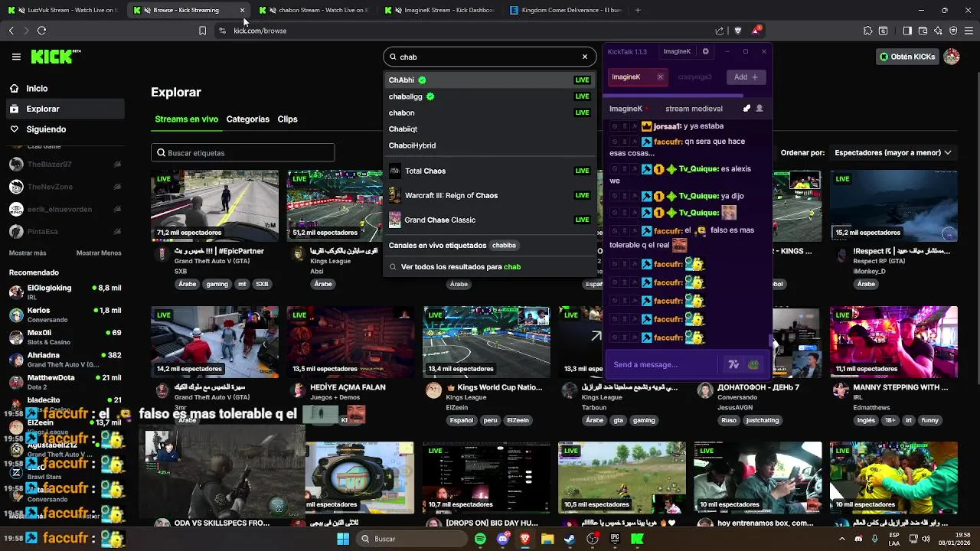The width and height of the screenshot is (980, 551).
Task: Open the MANNY STEPPING WITH stream thumbnail
Action: (893, 342)
